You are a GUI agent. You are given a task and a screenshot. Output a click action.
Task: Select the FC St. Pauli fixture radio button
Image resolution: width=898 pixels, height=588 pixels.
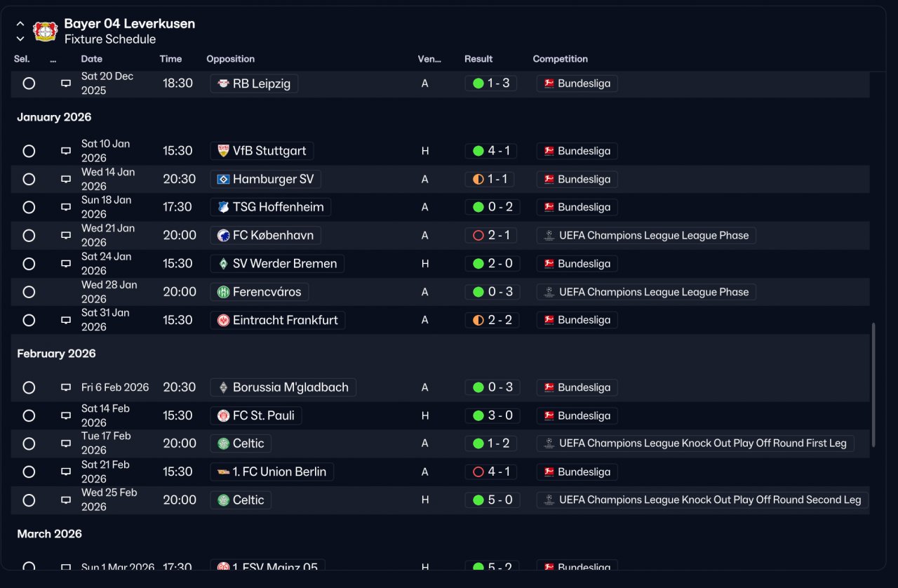coord(29,415)
